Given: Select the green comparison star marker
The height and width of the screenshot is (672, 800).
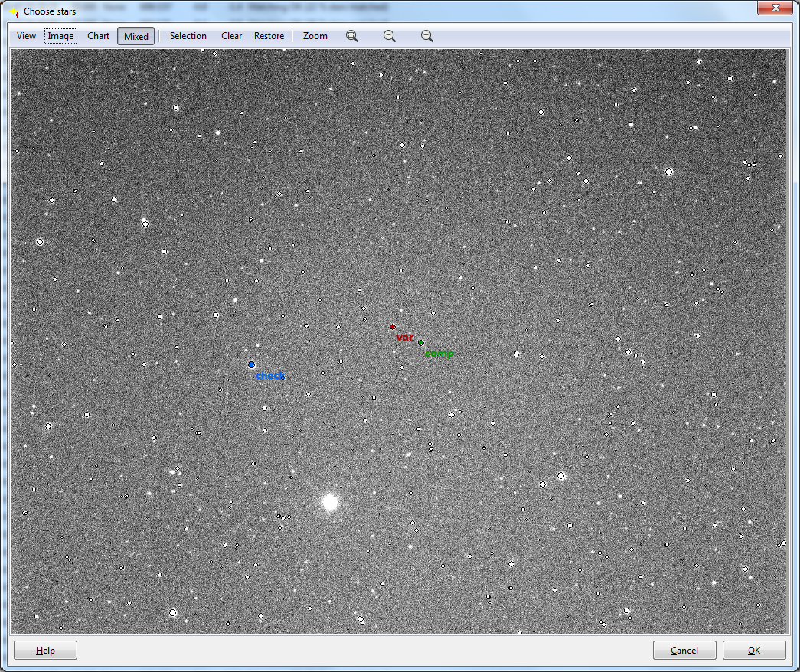Looking at the screenshot, I should pos(420,343).
